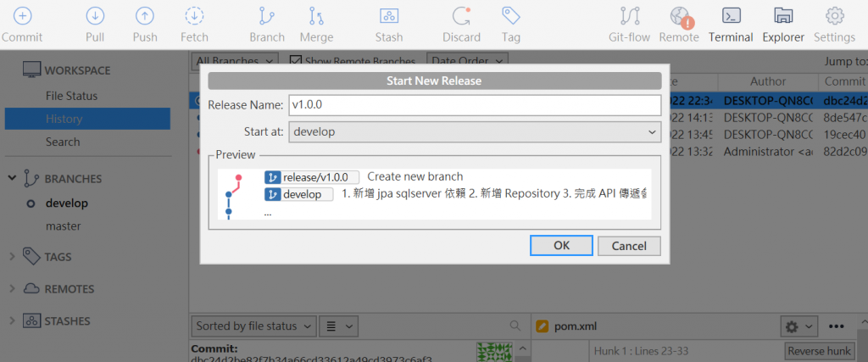The width and height of the screenshot is (868, 362).
Task: Collapse the BRANCHES section
Action: pyautogui.click(x=12, y=178)
